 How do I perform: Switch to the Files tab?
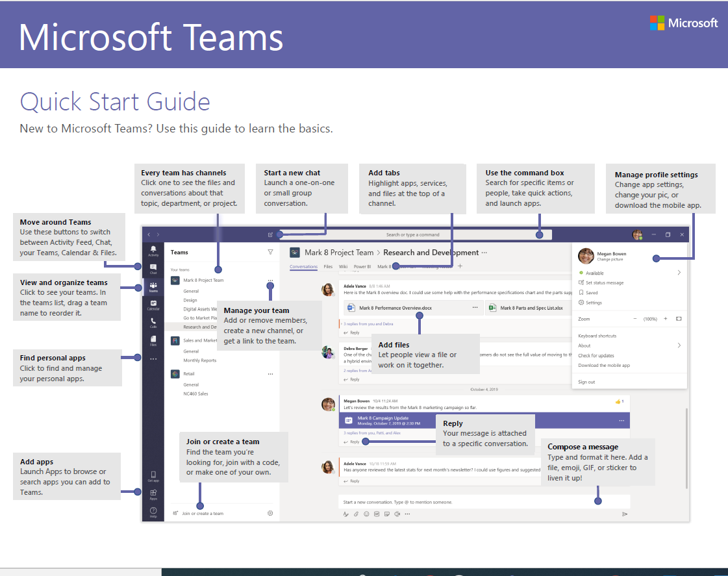tap(328, 266)
